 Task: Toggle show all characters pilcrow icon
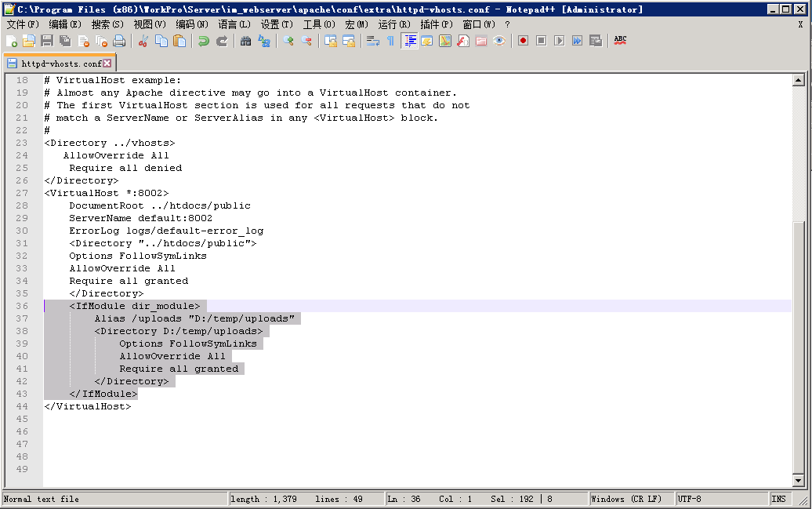(390, 41)
